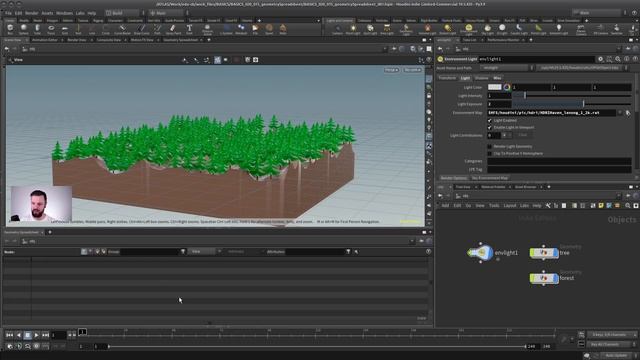This screenshot has height=360, width=640.
Task: Click the Layout menu in network editor
Action: pyautogui.click(x=509, y=206)
